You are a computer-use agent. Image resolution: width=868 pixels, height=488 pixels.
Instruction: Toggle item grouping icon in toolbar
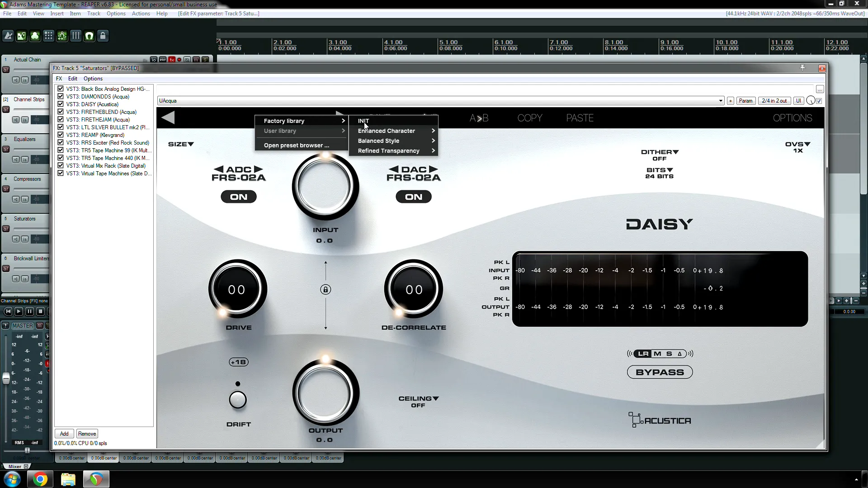pyautogui.click(x=35, y=36)
